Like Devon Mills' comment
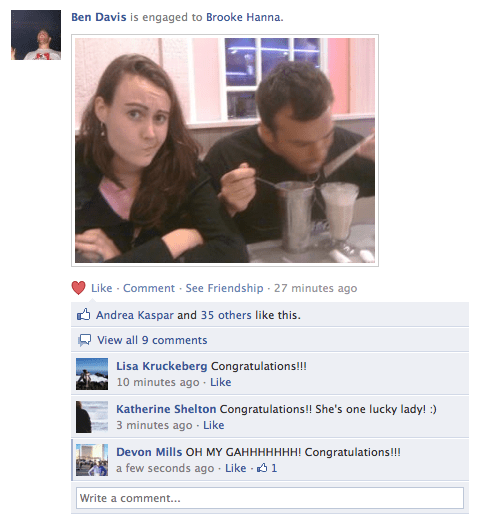This screenshot has height=526, width=484. point(235,468)
